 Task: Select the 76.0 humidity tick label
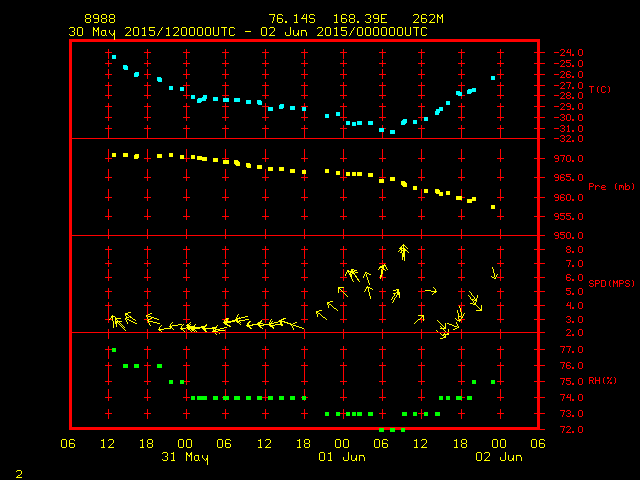click(x=571, y=366)
